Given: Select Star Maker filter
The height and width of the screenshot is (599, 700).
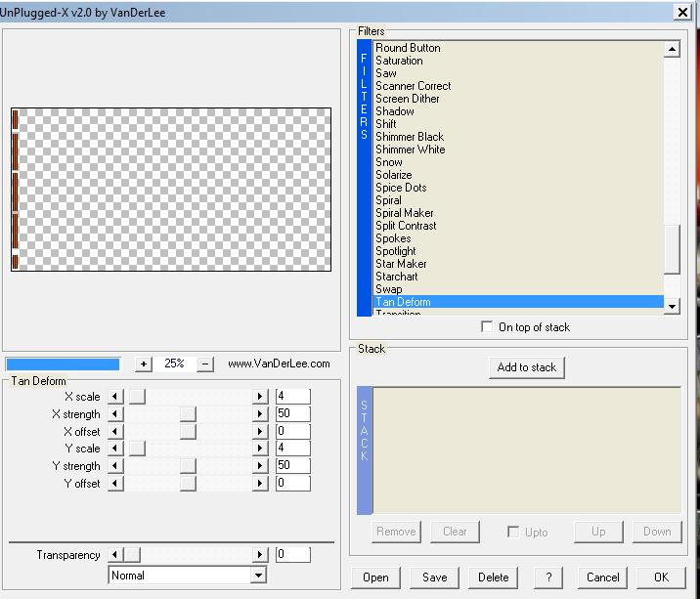Looking at the screenshot, I should pos(401,264).
